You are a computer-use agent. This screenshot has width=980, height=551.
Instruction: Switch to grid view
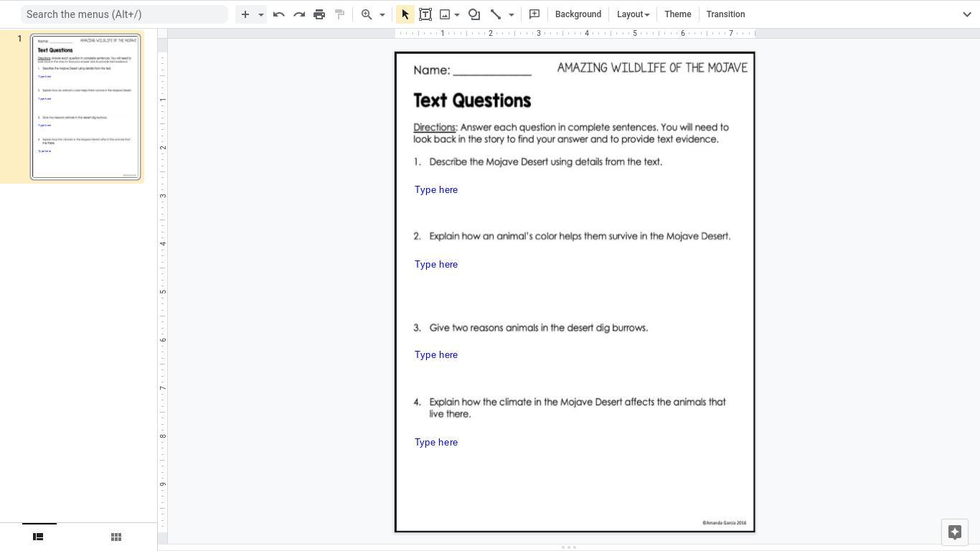(x=116, y=537)
